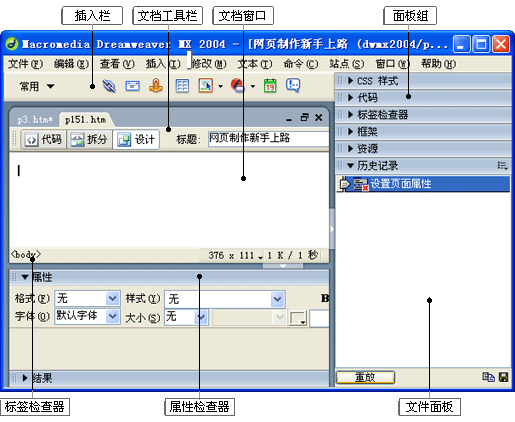Collapse the 历史记录 panel

point(350,166)
